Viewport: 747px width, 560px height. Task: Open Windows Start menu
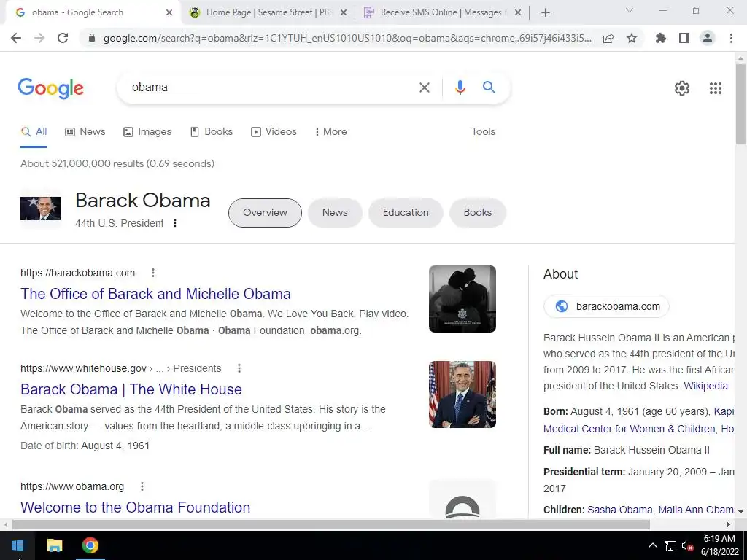point(18,545)
